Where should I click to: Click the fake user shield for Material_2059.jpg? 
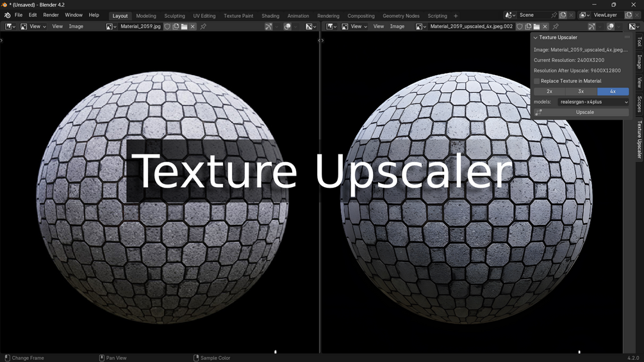coord(167,26)
